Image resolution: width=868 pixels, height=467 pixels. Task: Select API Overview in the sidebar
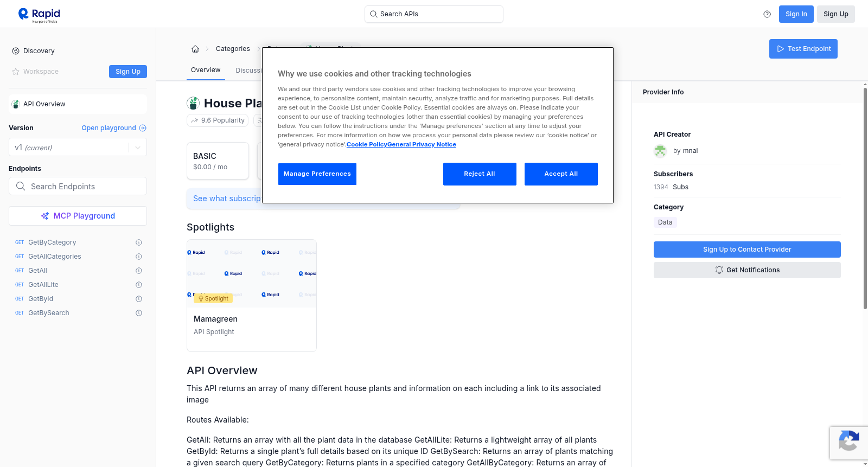[78, 104]
